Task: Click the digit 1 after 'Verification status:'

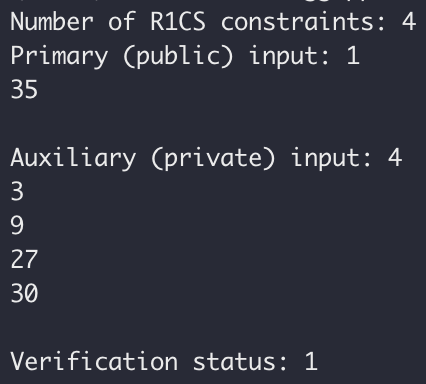Action: (x=311, y=361)
